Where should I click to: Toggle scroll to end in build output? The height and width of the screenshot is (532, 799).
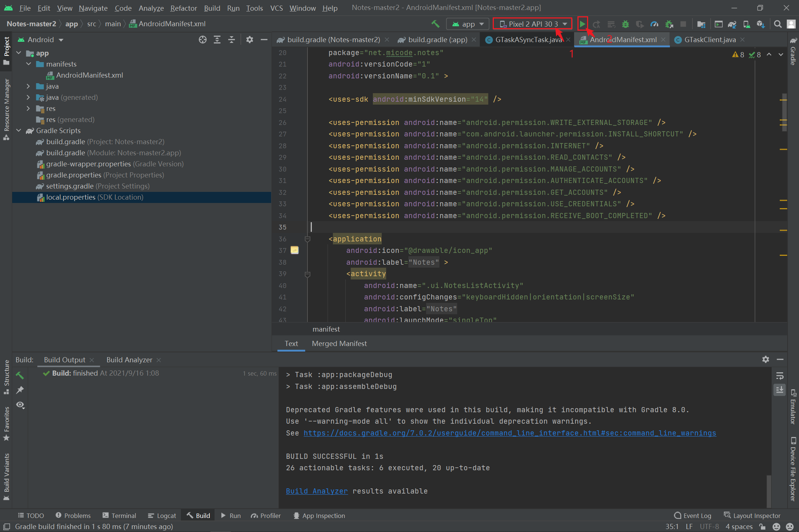[x=780, y=390]
